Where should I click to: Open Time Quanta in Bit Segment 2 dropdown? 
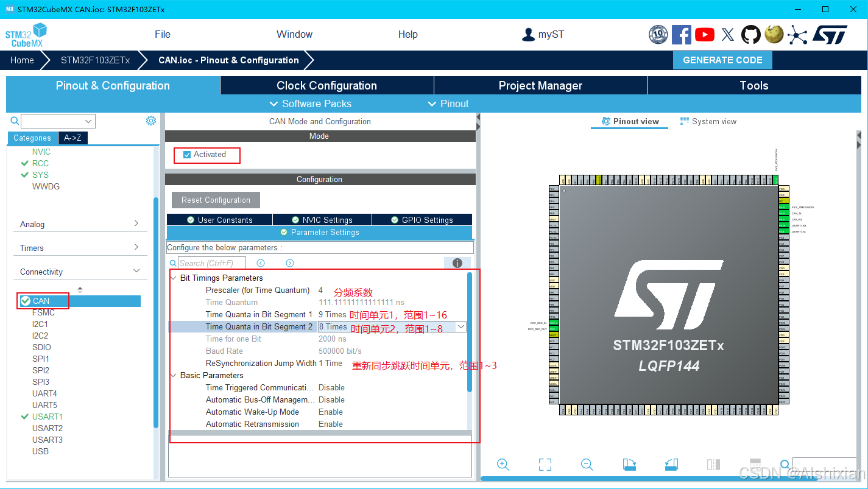coord(461,327)
